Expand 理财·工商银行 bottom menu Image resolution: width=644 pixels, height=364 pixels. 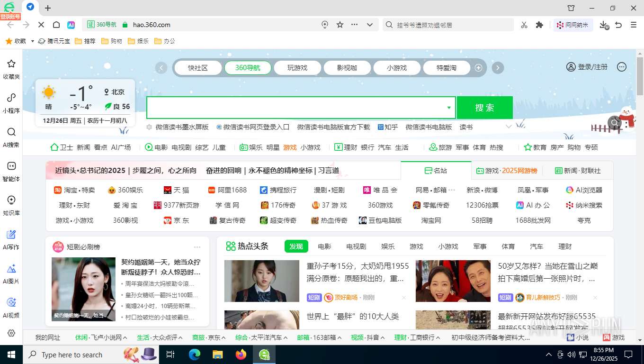point(438,337)
